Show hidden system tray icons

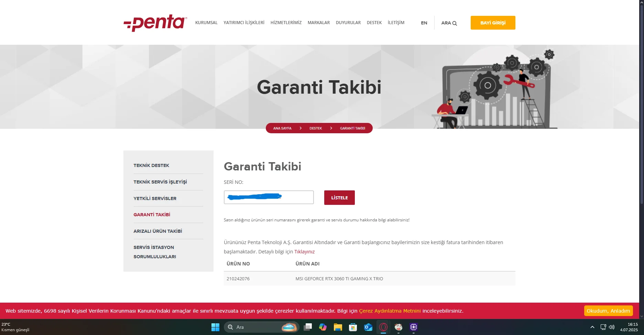pyautogui.click(x=592, y=327)
